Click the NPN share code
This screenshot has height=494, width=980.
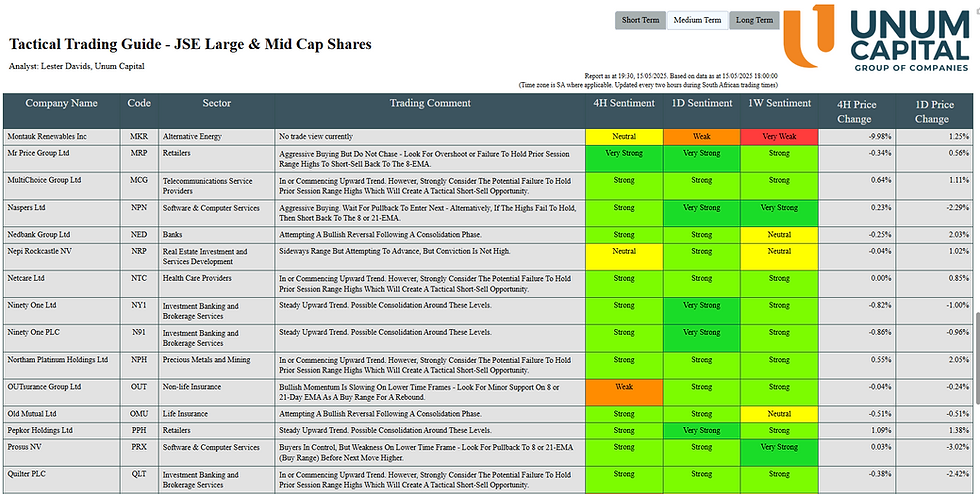pyautogui.click(x=139, y=207)
